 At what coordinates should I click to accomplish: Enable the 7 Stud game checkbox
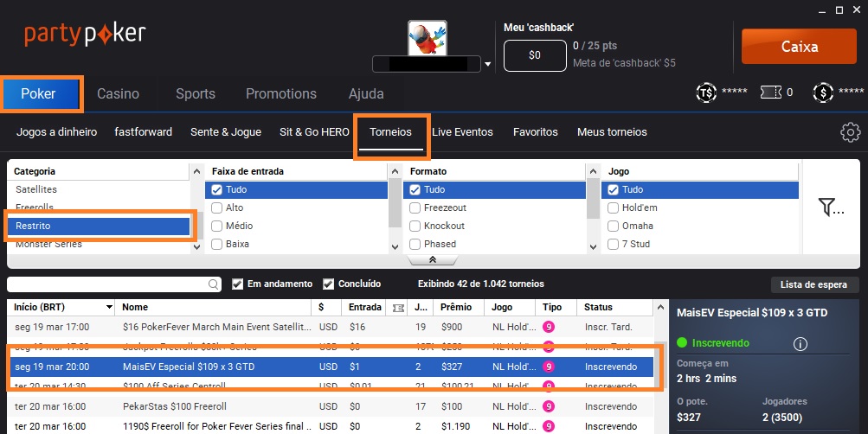coord(613,244)
